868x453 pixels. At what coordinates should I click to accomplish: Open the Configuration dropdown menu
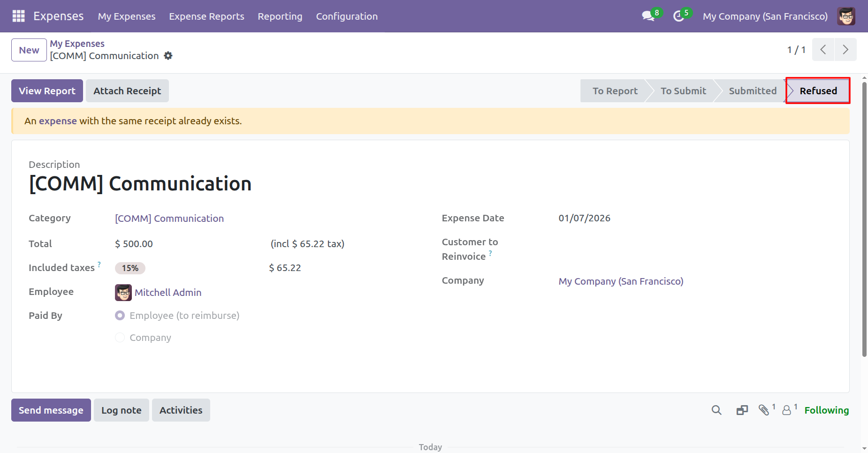(347, 16)
